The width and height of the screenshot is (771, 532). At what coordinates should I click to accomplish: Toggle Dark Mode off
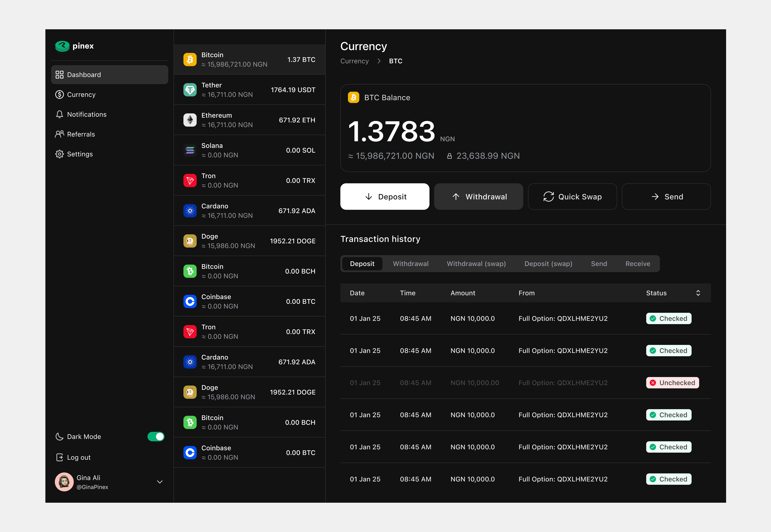(156, 436)
